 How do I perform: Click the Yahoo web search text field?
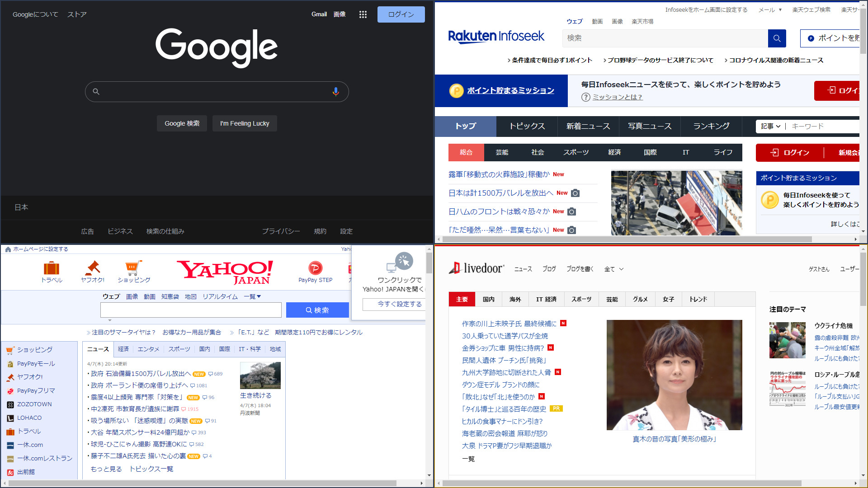191,310
